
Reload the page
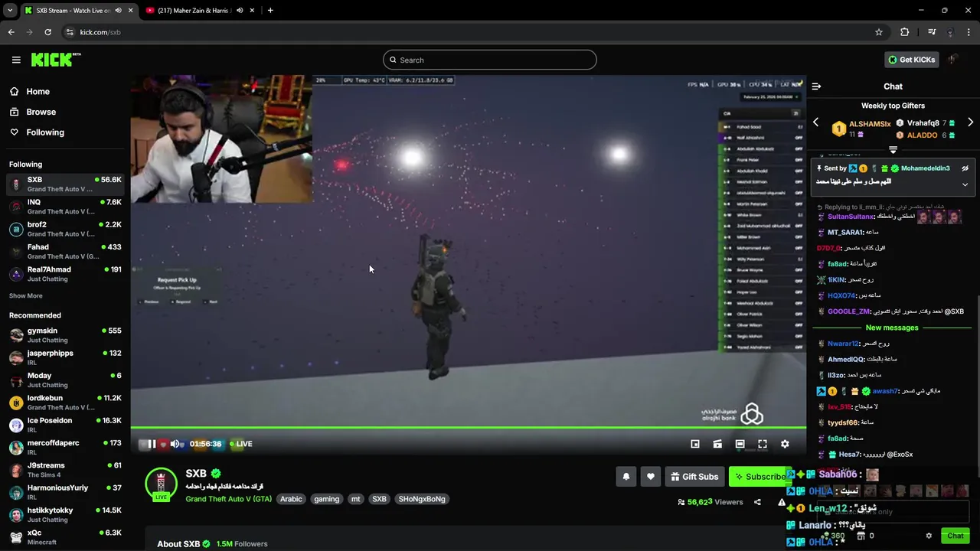[x=47, y=32]
